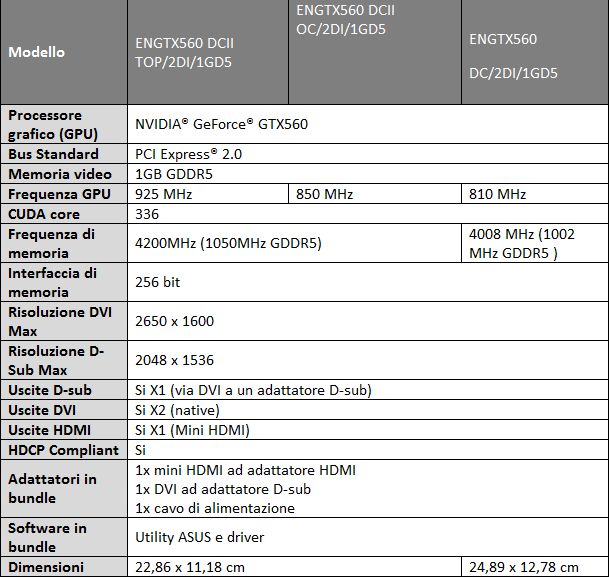Select the PCI Express 2.0 value
The width and height of the screenshot is (609, 577).
pyautogui.click(x=189, y=154)
